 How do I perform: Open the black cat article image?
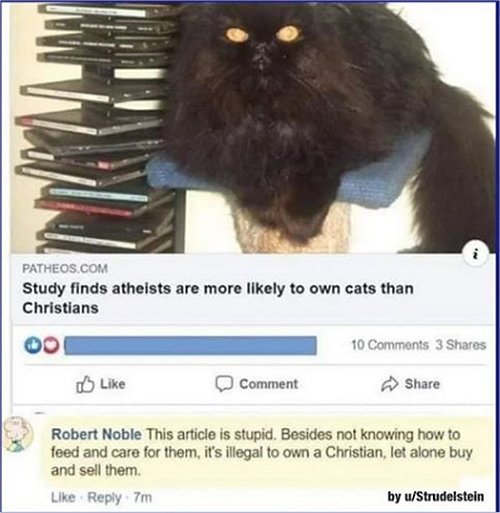coord(253,128)
